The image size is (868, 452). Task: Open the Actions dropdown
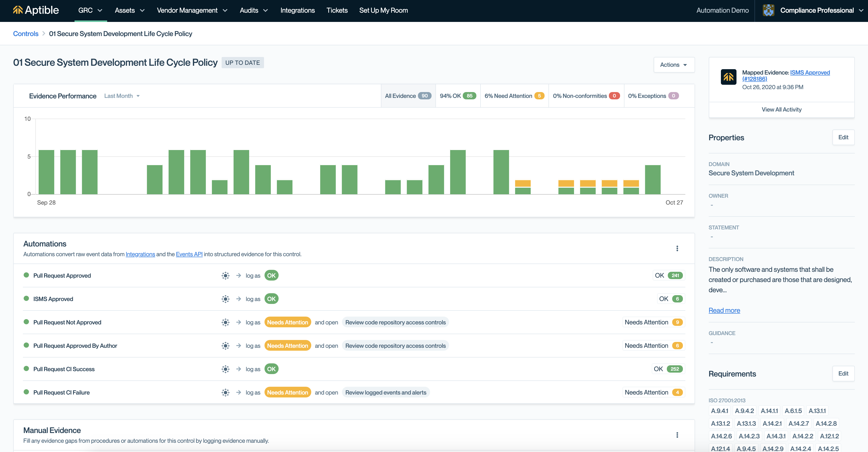coord(674,65)
